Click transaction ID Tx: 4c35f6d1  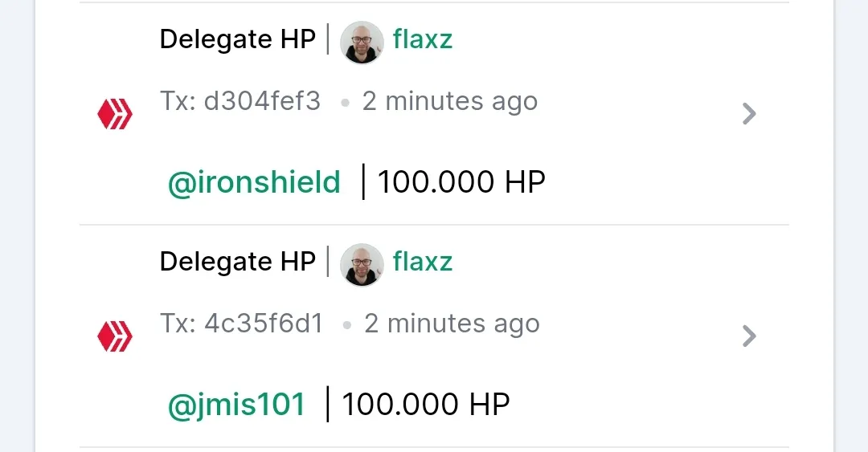tap(241, 324)
